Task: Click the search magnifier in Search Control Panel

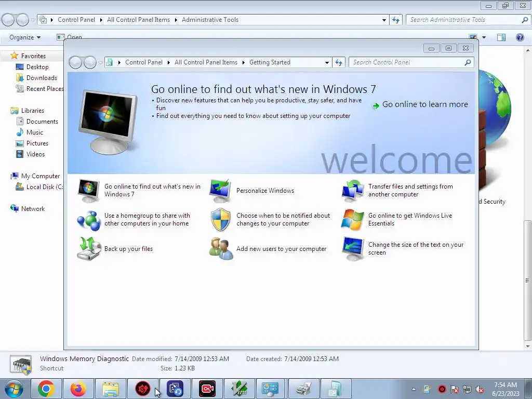Action: (x=468, y=62)
